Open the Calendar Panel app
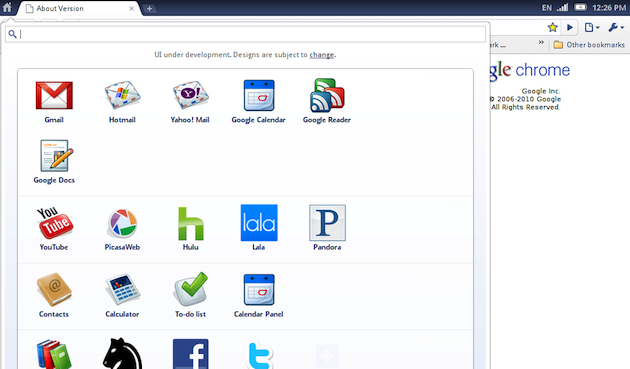 259,290
